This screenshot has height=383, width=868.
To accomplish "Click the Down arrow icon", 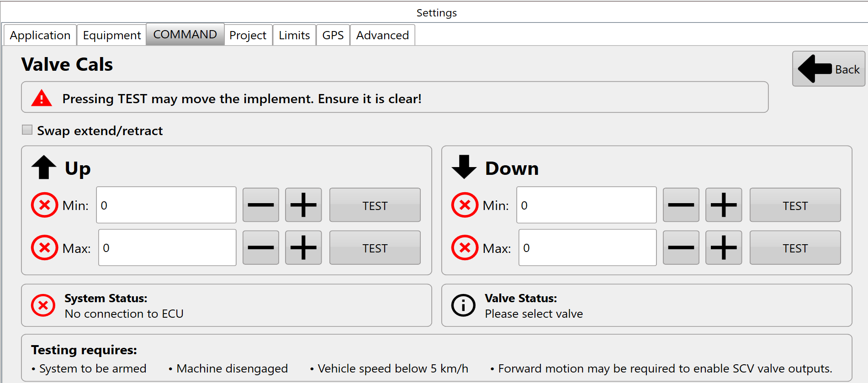I will [x=464, y=167].
